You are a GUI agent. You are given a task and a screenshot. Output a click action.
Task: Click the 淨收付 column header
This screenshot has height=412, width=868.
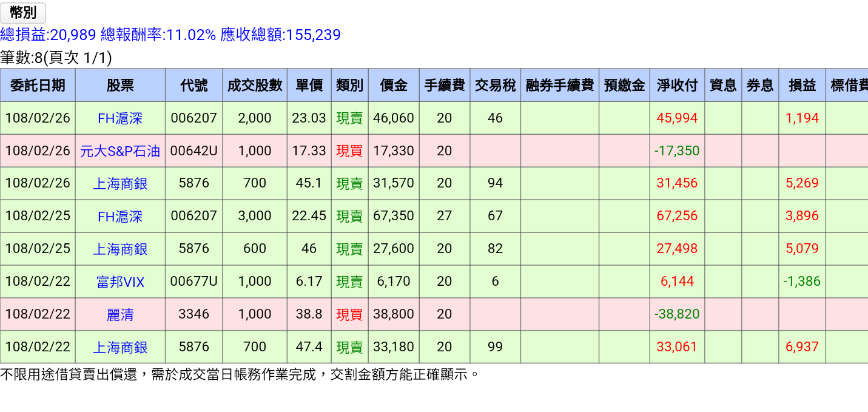677,85
